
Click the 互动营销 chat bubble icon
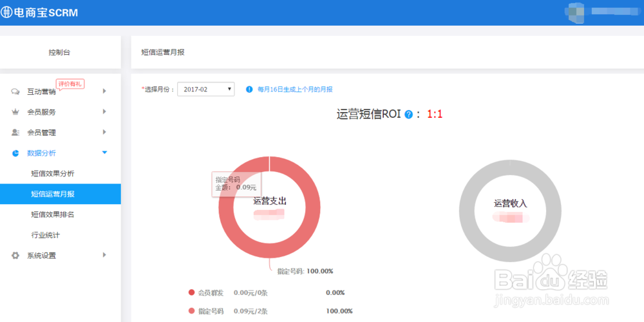15,91
